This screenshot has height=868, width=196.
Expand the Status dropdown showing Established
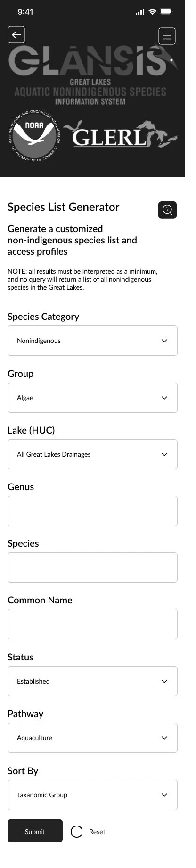pyautogui.click(x=98, y=721)
